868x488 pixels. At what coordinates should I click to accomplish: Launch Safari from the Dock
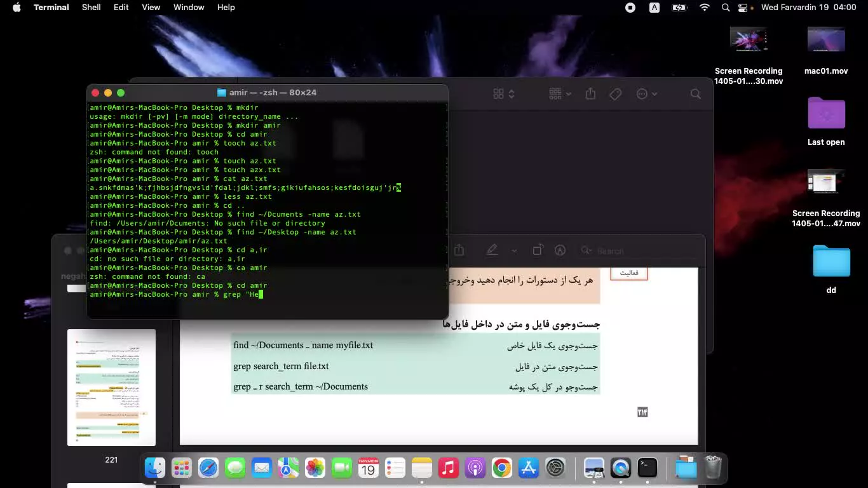pyautogui.click(x=208, y=468)
